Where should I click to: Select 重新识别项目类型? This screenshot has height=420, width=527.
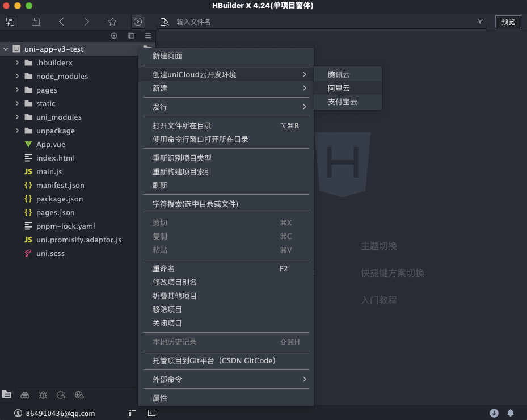click(x=226, y=158)
